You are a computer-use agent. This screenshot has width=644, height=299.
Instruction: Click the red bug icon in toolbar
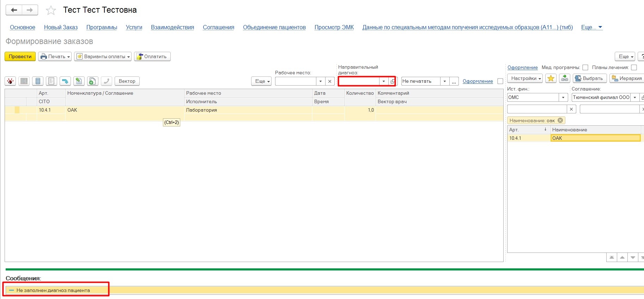point(10,81)
